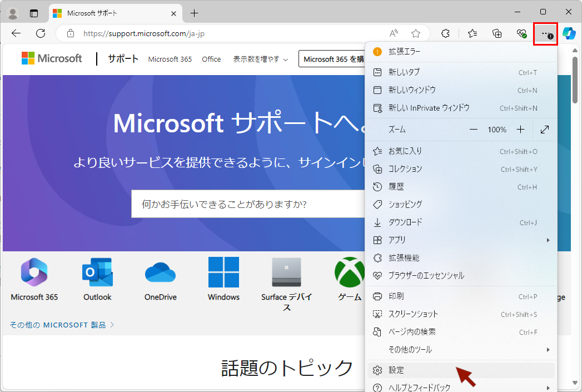Expand the アプリ submenu
Screen dimensions: 582x392
pos(461,240)
